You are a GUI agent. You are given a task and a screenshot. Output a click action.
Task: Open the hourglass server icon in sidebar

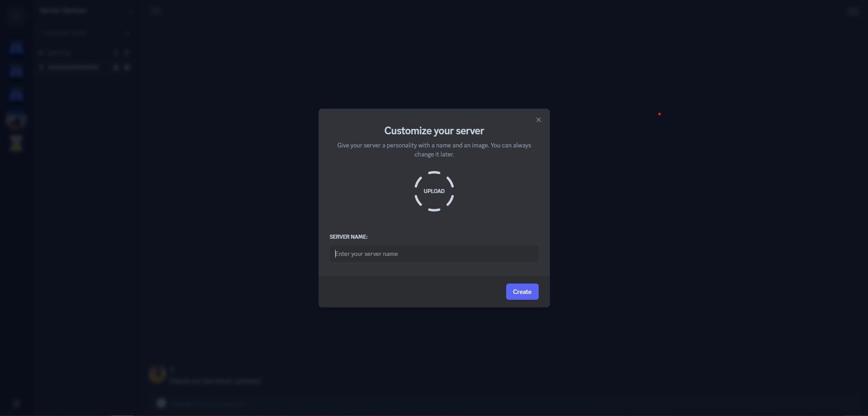click(17, 143)
